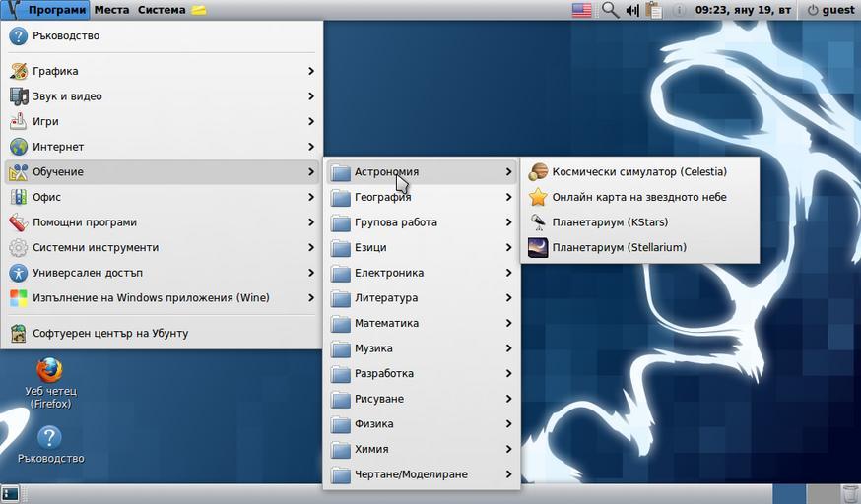The height and width of the screenshot is (504, 861).
Task: Launch Планетариум (Stellarium)
Action: (x=619, y=248)
